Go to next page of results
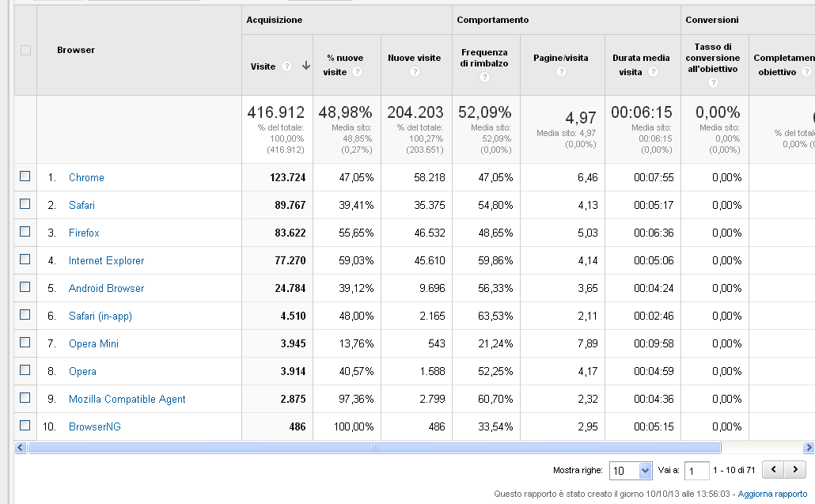The width and height of the screenshot is (815, 504). 795,470
